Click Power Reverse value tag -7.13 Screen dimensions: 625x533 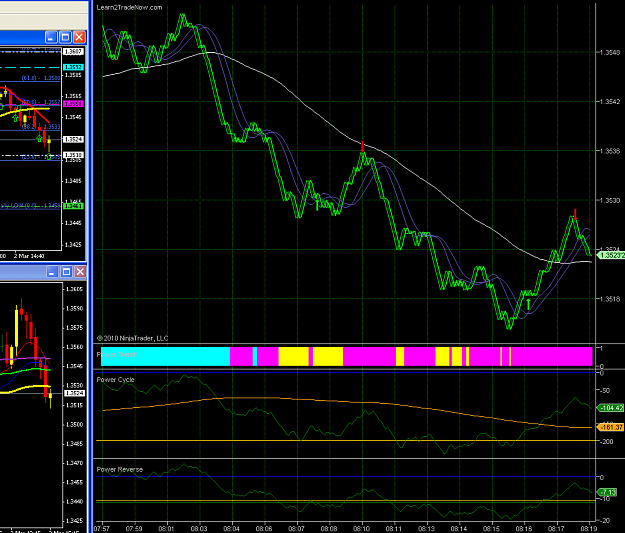(607, 492)
